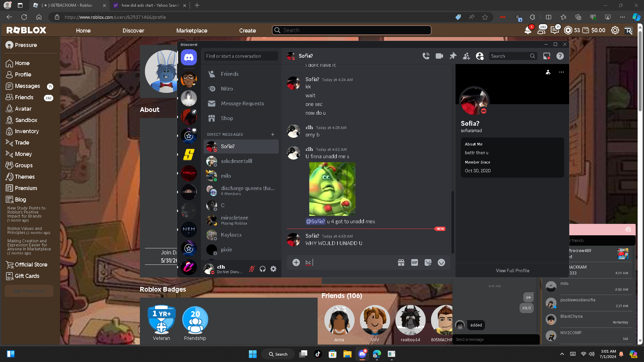Open discharge queens group DM
This screenshot has width=644, height=362.
click(x=241, y=191)
